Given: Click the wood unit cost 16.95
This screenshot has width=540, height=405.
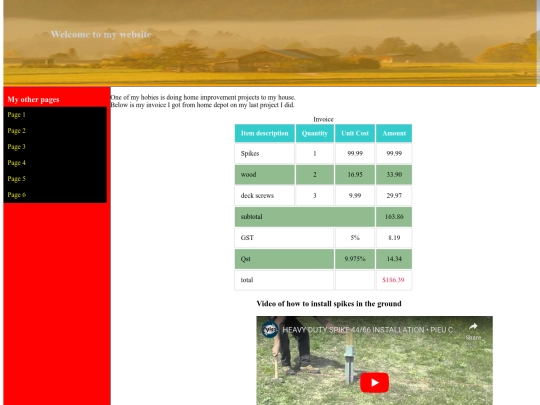Looking at the screenshot, I should [x=355, y=175].
